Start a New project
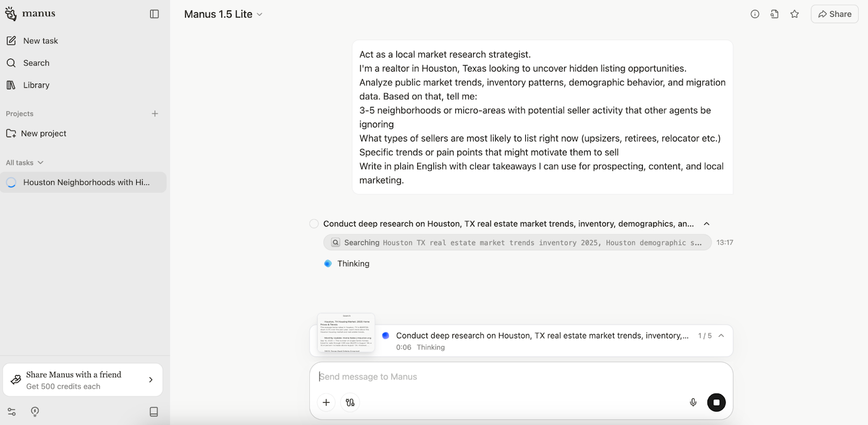This screenshot has height=425, width=868. coord(44,133)
